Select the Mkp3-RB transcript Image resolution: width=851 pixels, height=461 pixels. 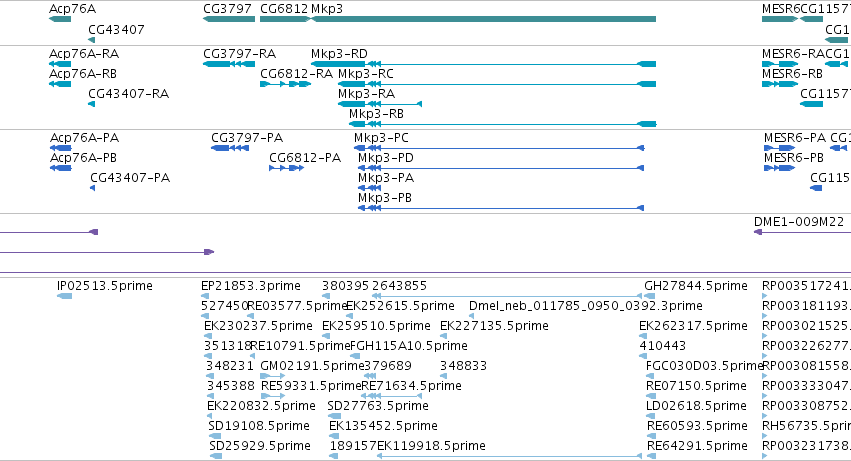click(503, 124)
